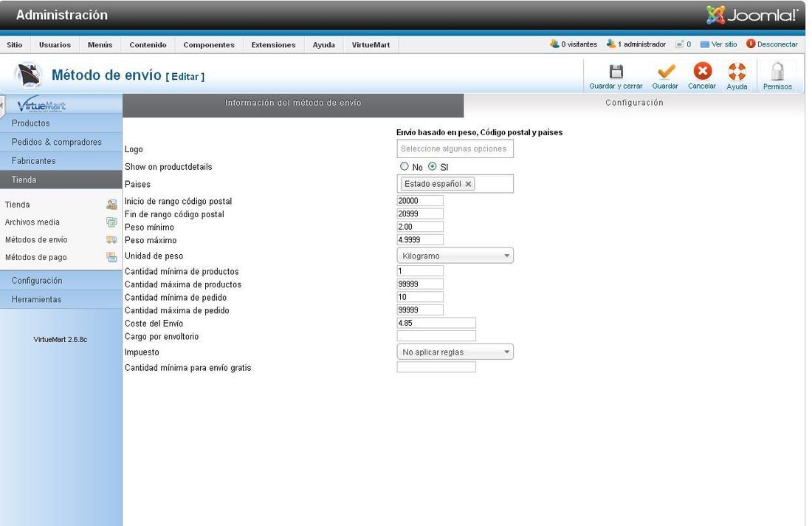Screen dimensions: 812x526
Task: Open the Ayuda menu in menu bar
Action: click(323, 44)
